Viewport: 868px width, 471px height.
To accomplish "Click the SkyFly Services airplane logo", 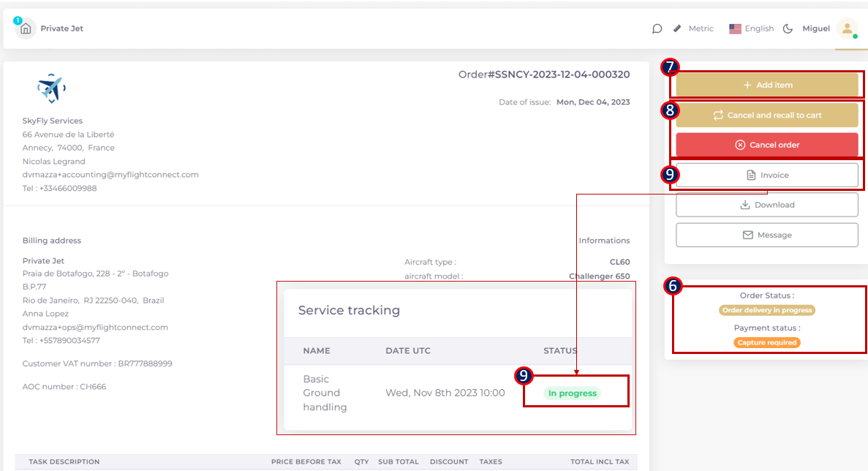I will pos(51,89).
